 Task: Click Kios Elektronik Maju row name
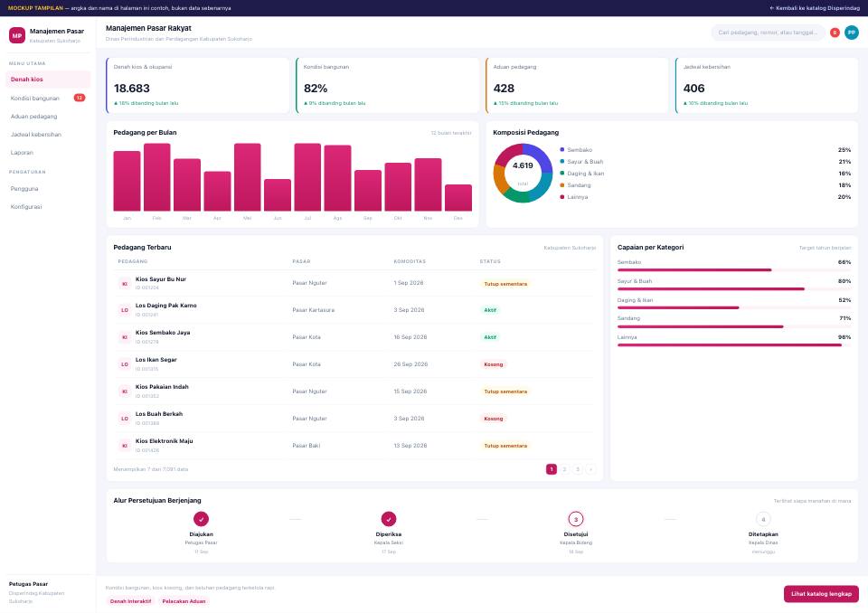coord(165,441)
